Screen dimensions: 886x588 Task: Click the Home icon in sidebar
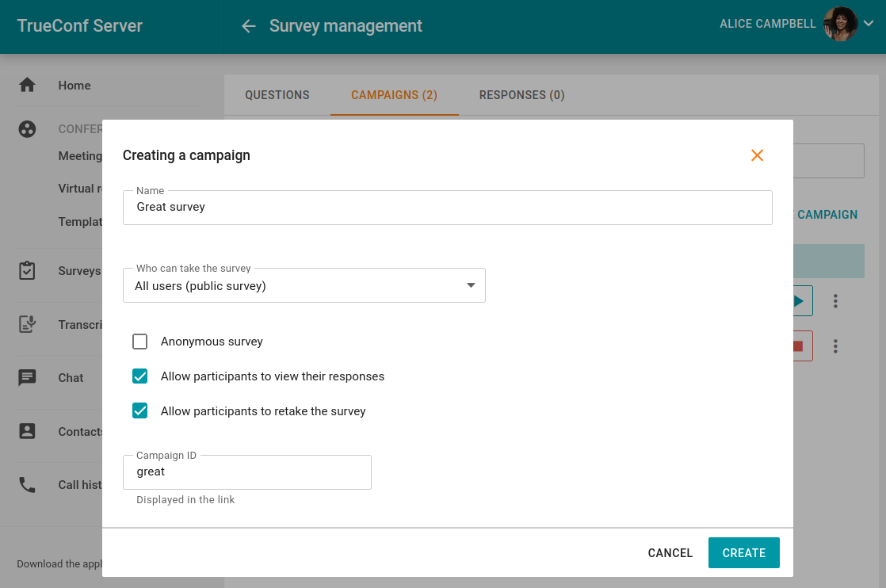[x=28, y=86]
